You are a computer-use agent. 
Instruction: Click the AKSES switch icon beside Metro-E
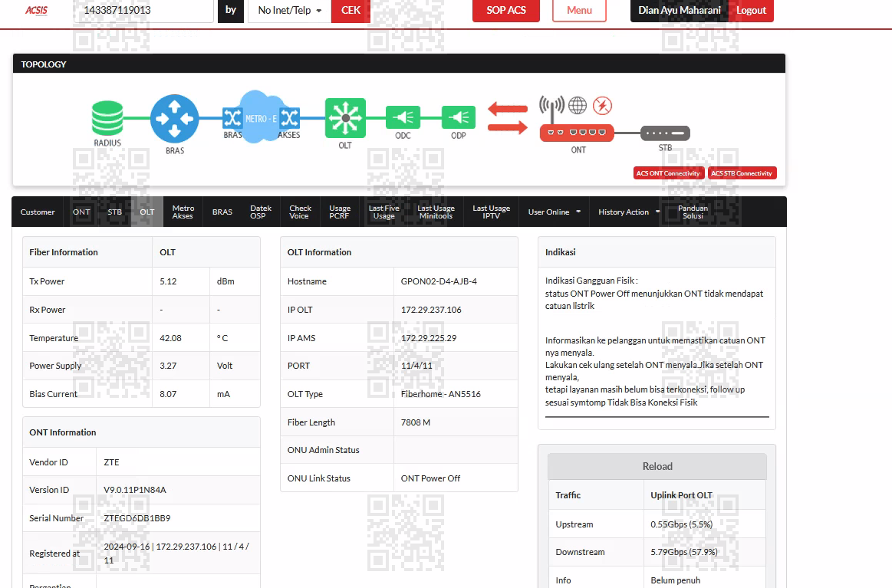tap(290, 118)
